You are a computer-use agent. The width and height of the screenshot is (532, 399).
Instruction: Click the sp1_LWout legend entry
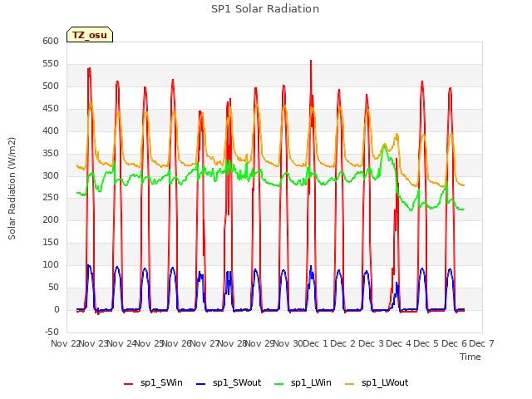pyautogui.click(x=377, y=382)
